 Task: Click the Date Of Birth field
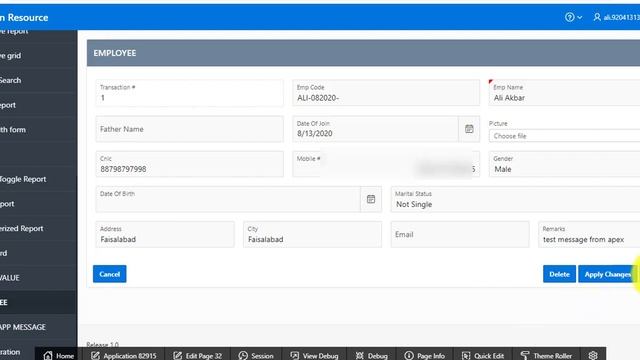(228, 199)
